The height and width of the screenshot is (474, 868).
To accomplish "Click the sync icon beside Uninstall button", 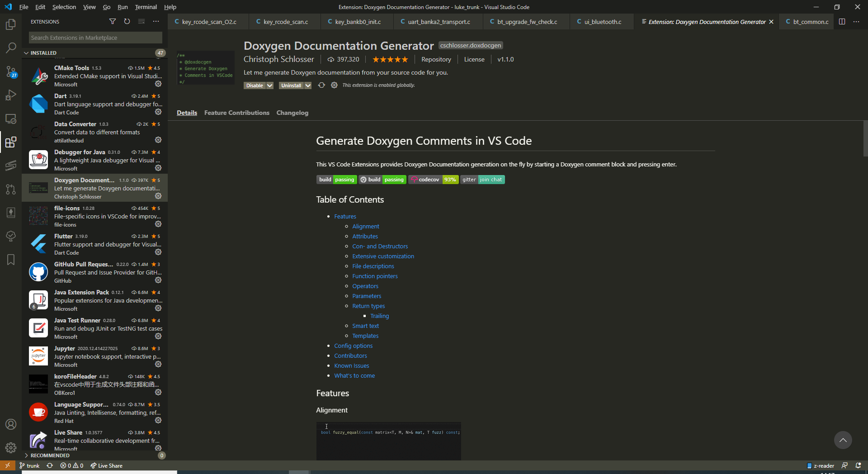I will 321,85.
